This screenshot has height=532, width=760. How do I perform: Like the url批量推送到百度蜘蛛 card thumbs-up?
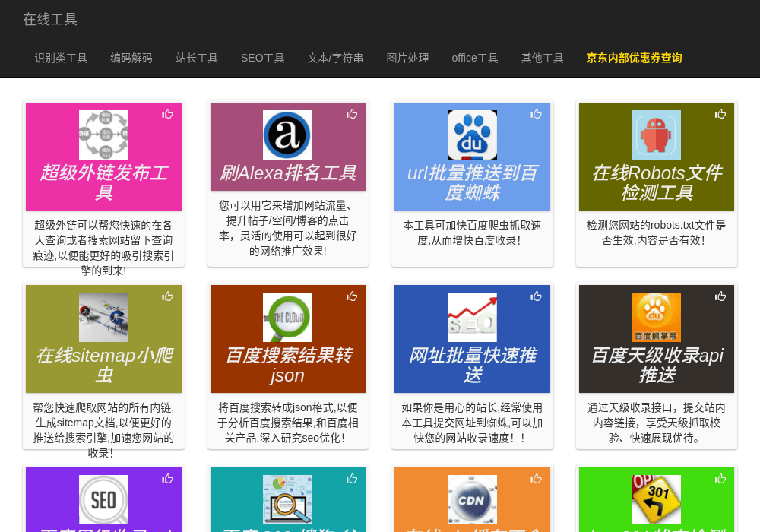tap(536, 114)
